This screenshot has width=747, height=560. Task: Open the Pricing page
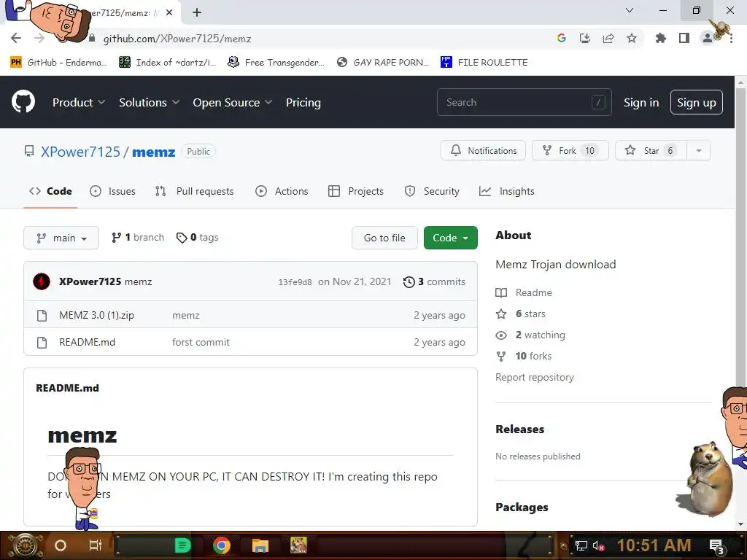[x=303, y=102]
